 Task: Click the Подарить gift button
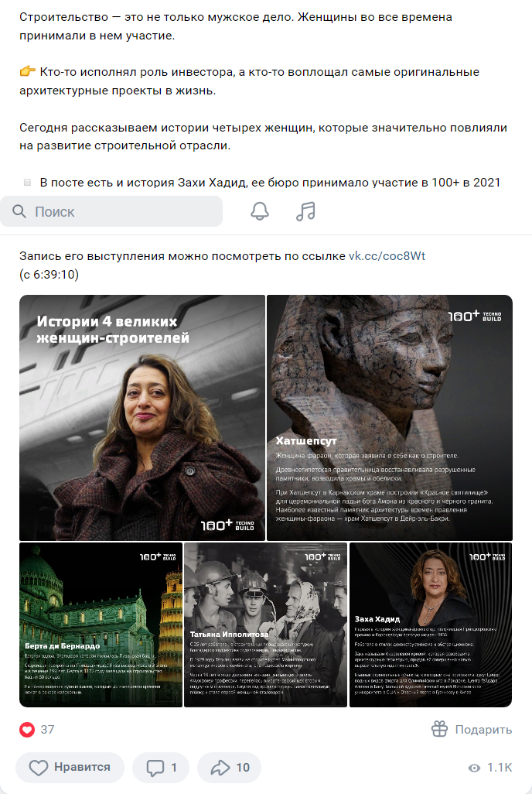click(472, 729)
